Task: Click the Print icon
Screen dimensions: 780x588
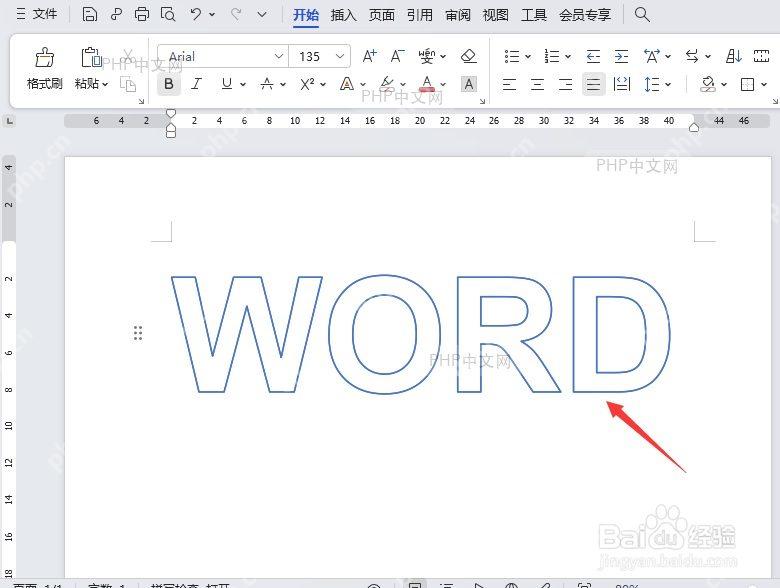Action: tap(142, 14)
